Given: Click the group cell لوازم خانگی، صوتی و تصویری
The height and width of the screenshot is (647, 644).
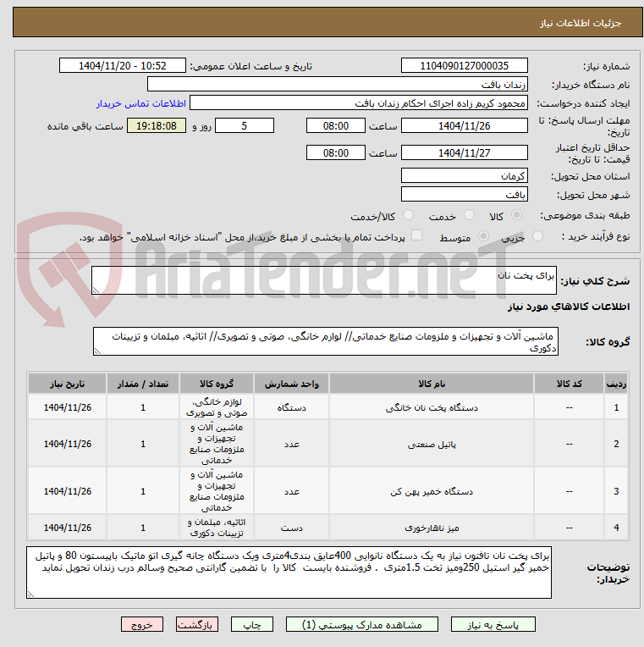Looking at the screenshot, I should [217, 407].
